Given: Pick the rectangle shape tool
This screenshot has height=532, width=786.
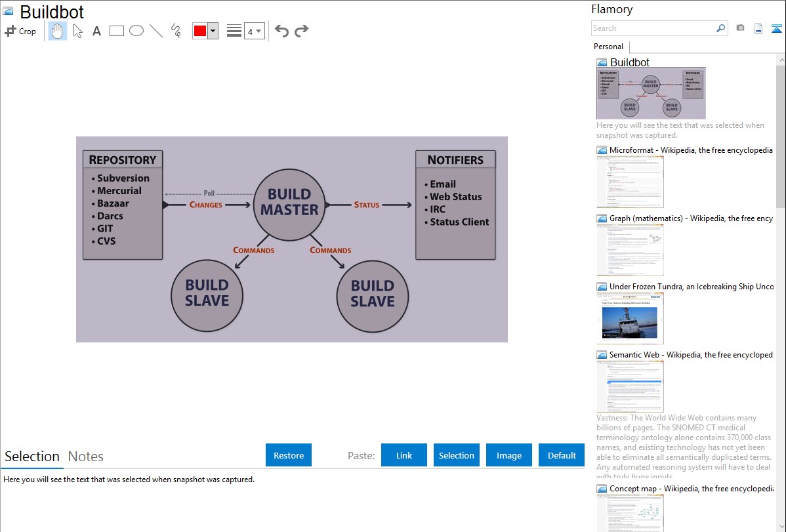Looking at the screenshot, I should [x=116, y=31].
